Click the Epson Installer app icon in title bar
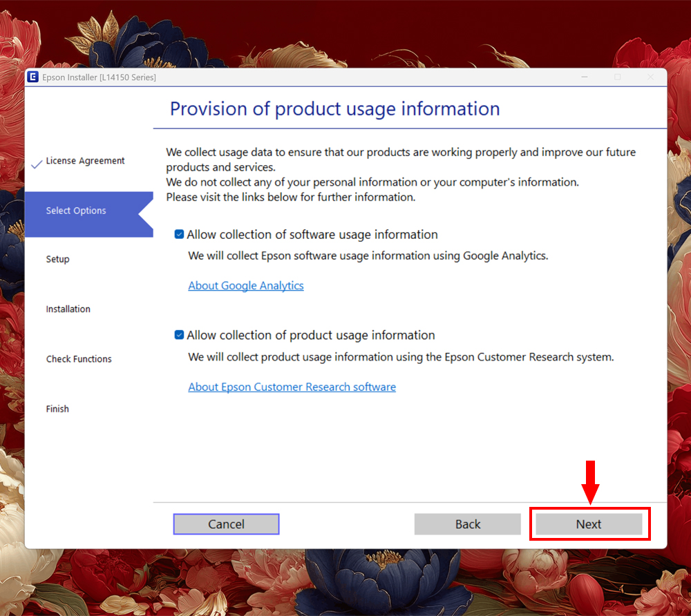The height and width of the screenshot is (616, 691). tap(32, 77)
